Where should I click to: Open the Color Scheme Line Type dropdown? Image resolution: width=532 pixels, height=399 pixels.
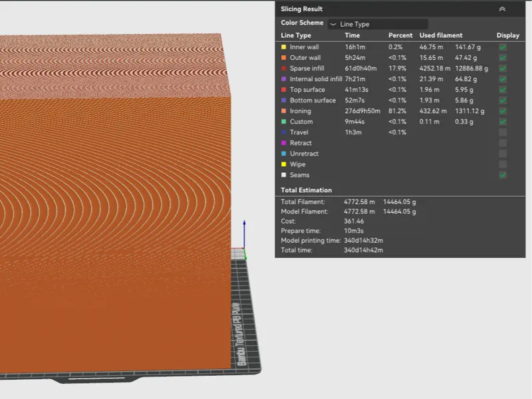tap(378, 24)
